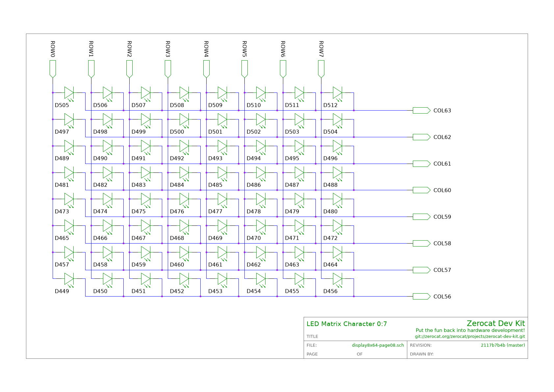Click the 'COL58' net label text
The height and width of the screenshot is (392, 554).
pyautogui.click(x=442, y=243)
